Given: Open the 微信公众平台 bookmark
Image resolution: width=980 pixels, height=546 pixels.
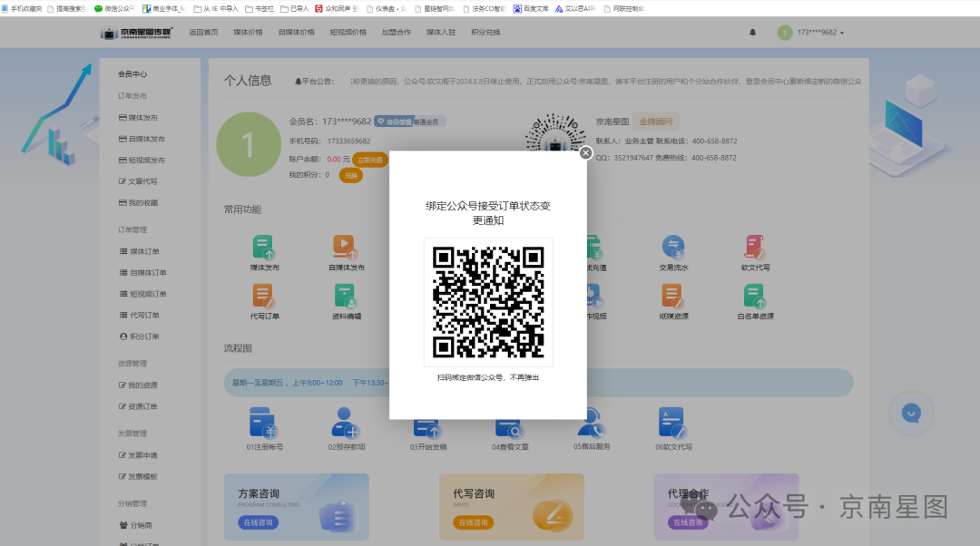Looking at the screenshot, I should (114, 9).
